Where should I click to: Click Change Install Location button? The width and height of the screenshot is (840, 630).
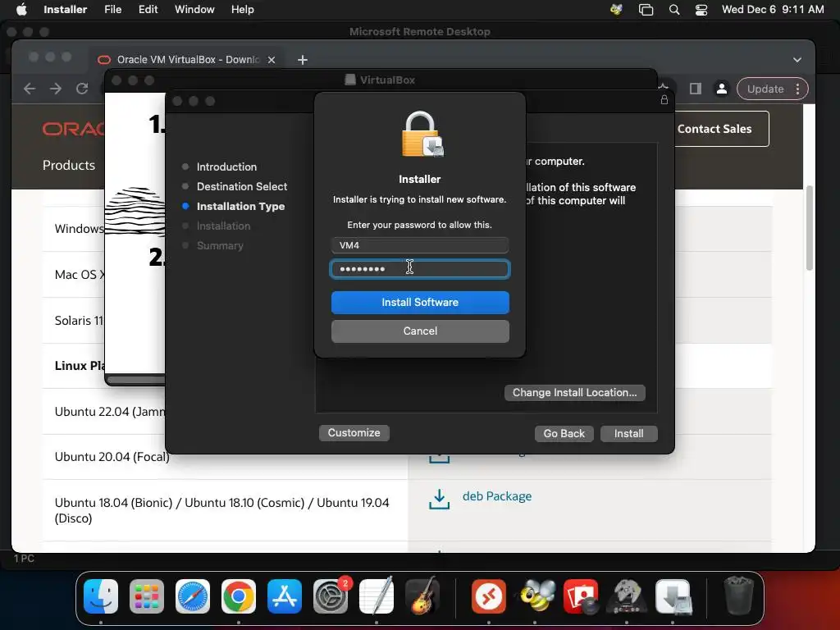tap(574, 393)
